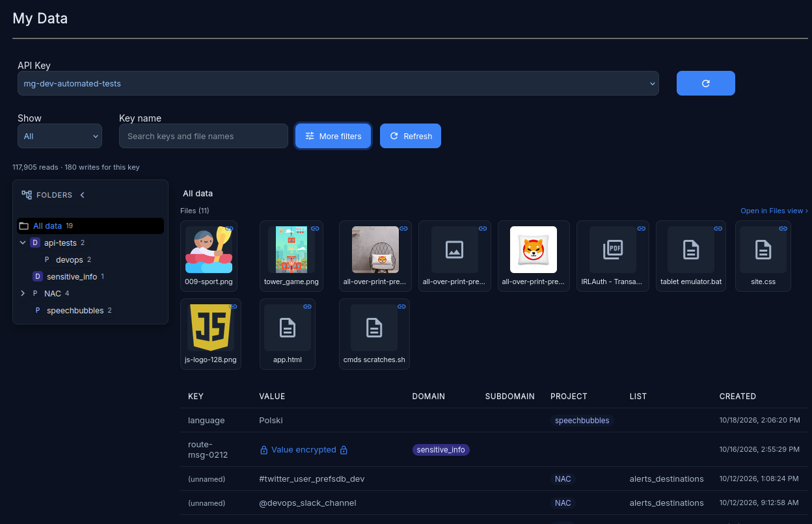
Task: Click the link icon on tablet emulator.bat card
Action: tap(718, 229)
